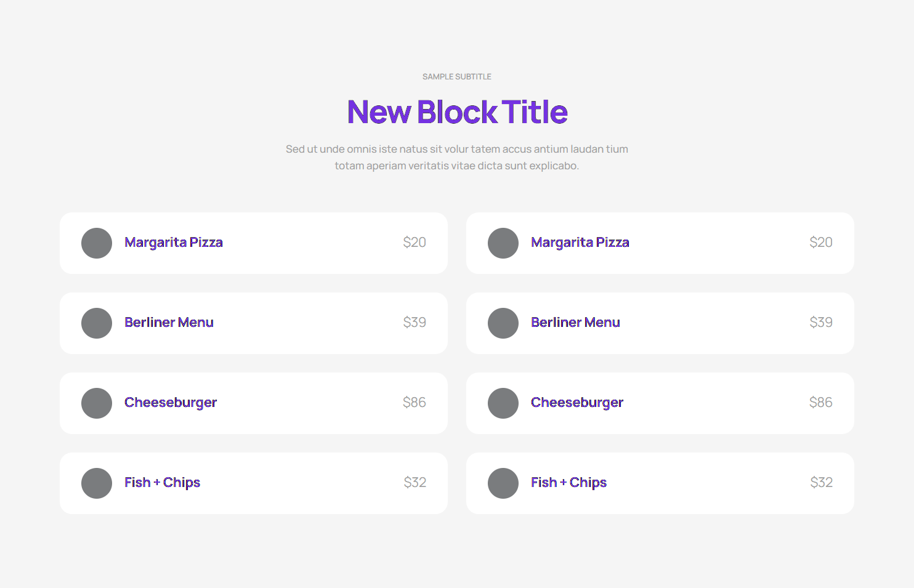Click the gray circle image beside right-column Margarita Pizza
914x588 pixels.
coord(503,243)
